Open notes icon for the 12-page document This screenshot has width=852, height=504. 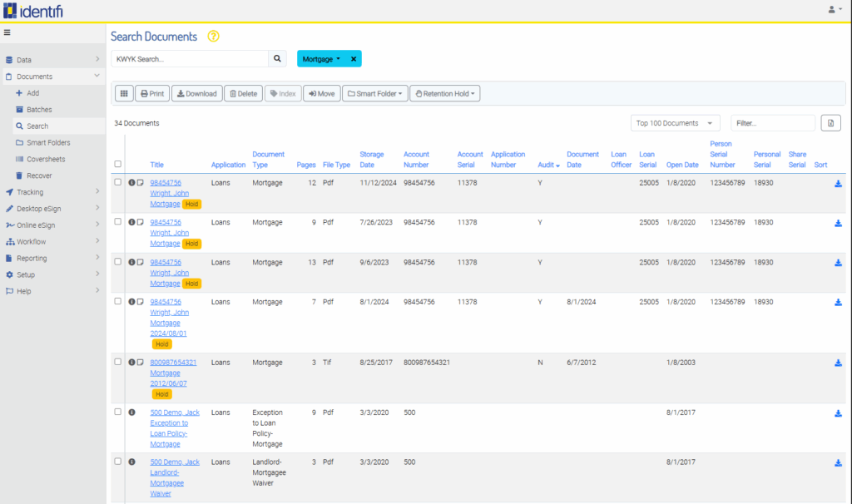pyautogui.click(x=140, y=183)
